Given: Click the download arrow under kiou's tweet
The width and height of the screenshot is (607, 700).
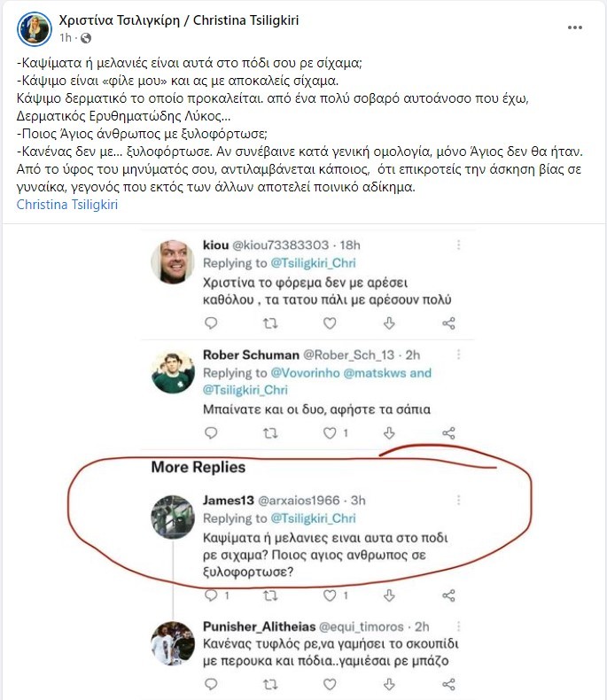Looking at the screenshot, I should click(390, 323).
